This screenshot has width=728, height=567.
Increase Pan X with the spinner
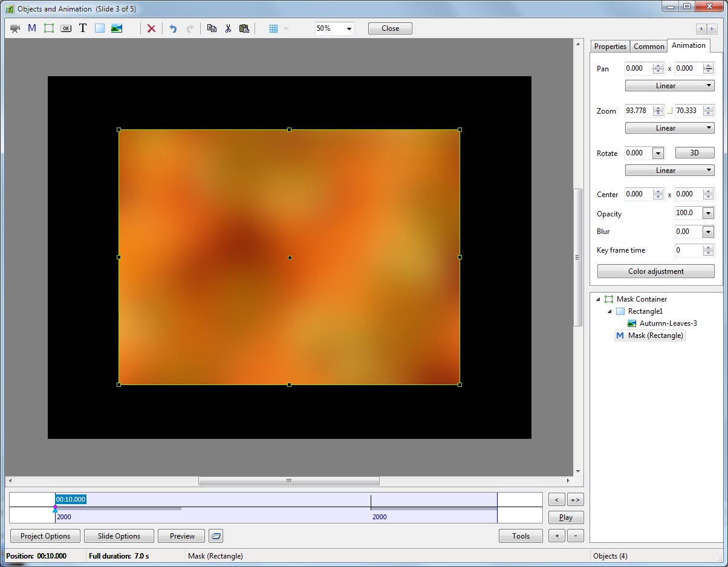tap(658, 65)
